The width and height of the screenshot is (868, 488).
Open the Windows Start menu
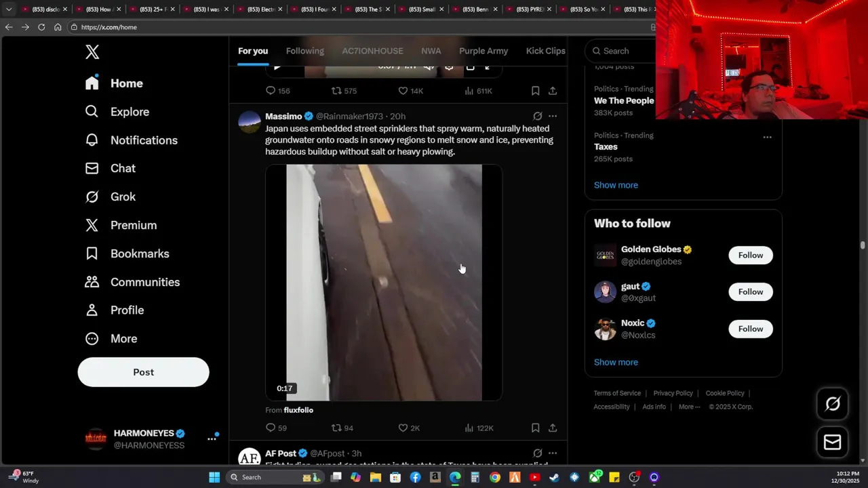coord(214,477)
